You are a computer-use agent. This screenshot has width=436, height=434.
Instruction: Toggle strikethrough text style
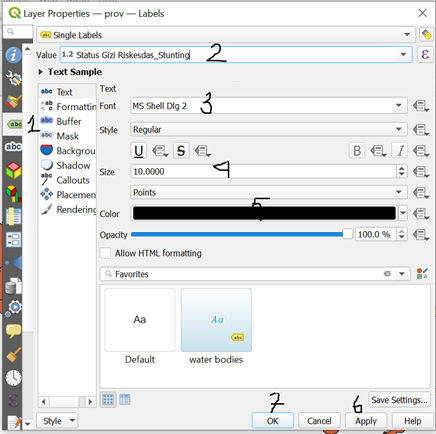181,151
